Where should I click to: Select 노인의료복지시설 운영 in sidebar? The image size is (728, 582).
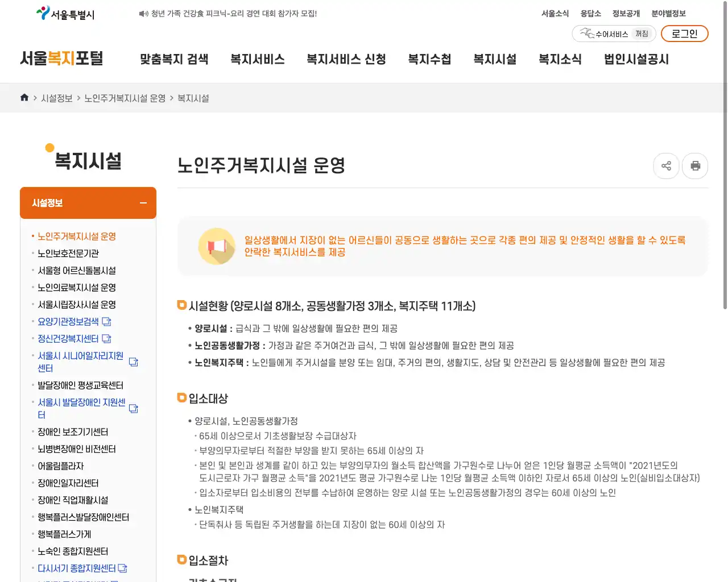77,288
